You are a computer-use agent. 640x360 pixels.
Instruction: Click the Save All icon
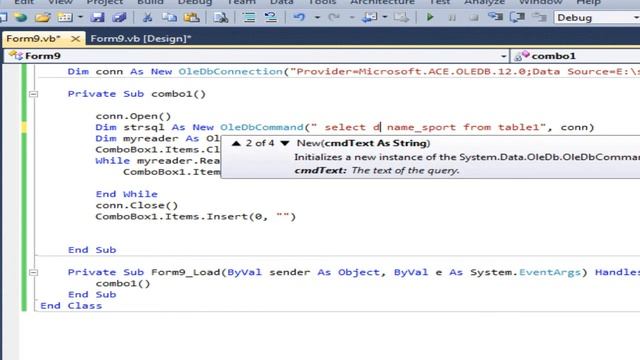pyautogui.click(x=119, y=18)
